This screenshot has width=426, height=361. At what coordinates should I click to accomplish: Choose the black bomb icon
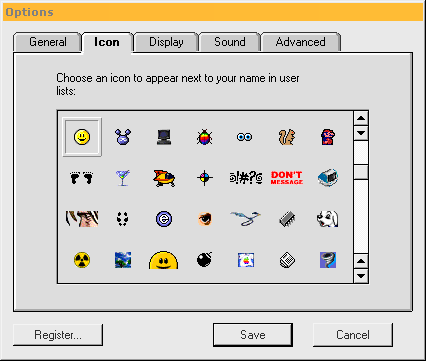pos(205,260)
